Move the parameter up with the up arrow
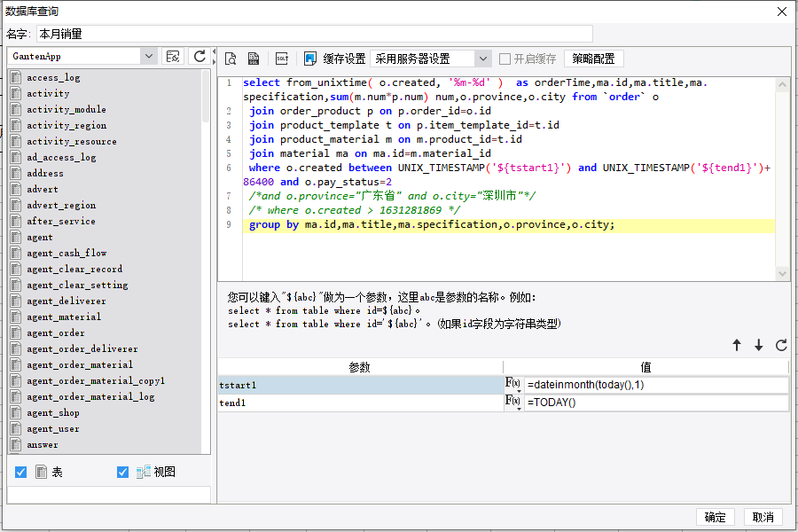Screen dimensions: 798x532 pyautogui.click(x=736, y=346)
